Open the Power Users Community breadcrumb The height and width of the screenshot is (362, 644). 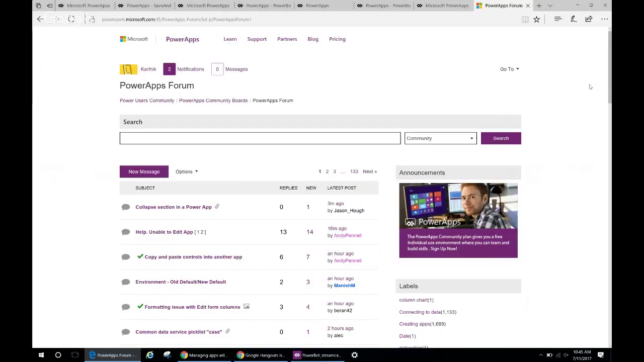point(147,101)
